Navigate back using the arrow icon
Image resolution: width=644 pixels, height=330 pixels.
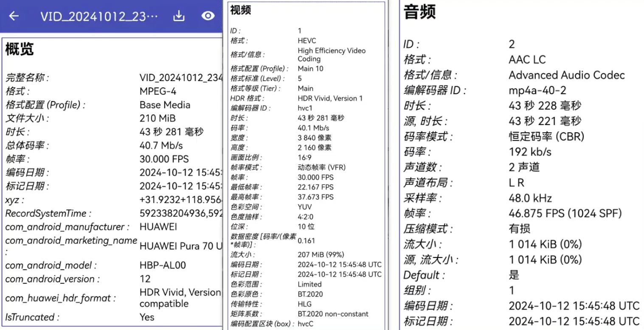pyautogui.click(x=14, y=15)
